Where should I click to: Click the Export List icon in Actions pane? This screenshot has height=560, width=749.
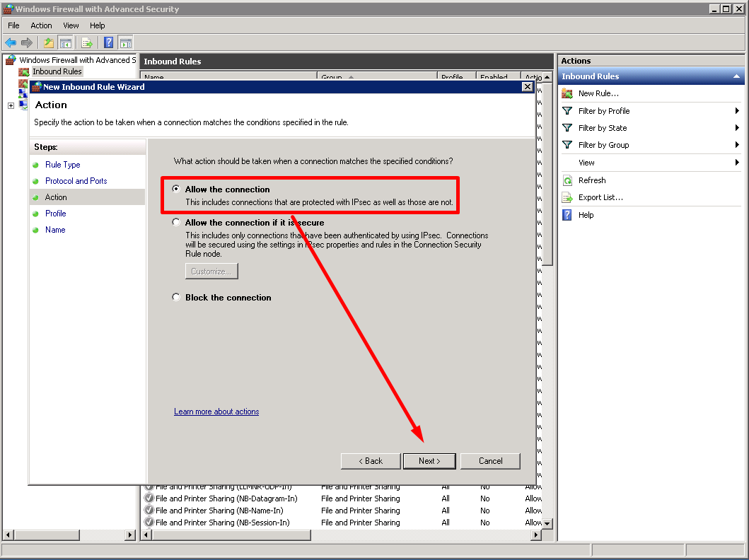point(568,197)
